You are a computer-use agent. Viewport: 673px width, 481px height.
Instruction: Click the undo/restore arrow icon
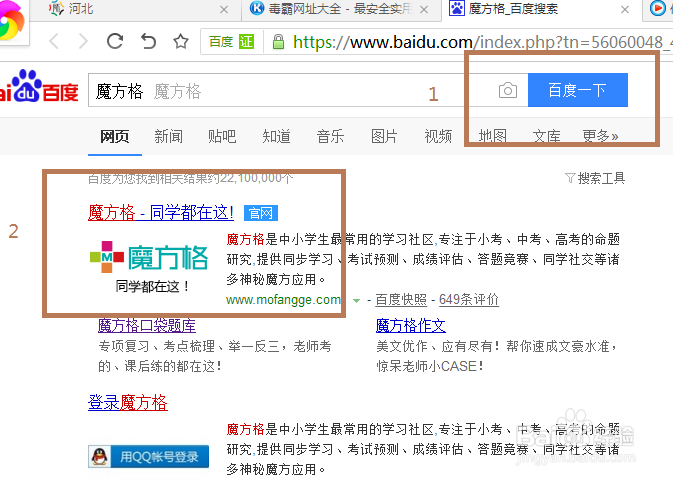149,42
